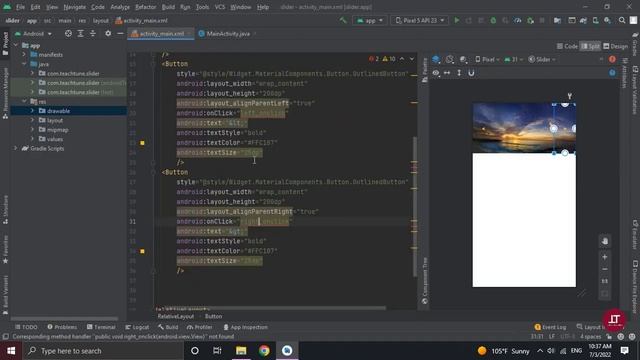The image size is (640, 360).
Task: Click the sunset image in layout preview
Action: [524, 127]
